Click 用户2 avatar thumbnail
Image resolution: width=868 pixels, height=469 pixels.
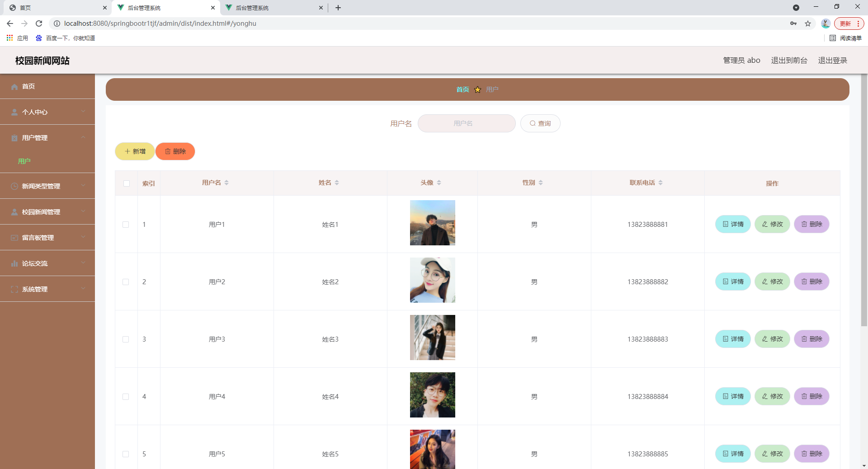click(433, 280)
